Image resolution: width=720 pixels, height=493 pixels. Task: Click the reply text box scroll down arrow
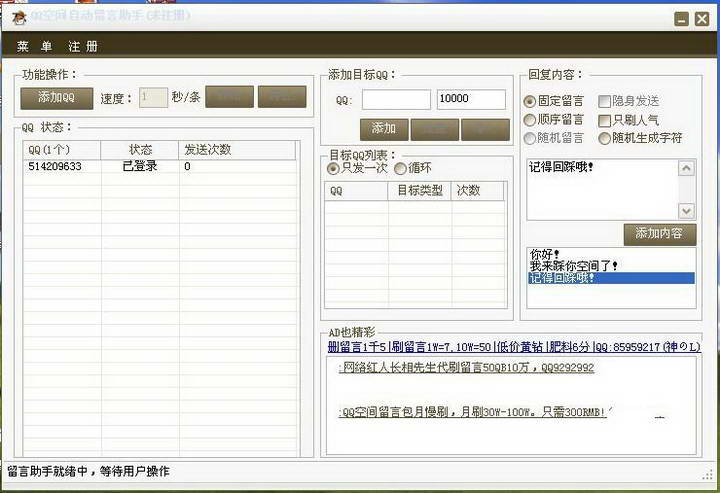click(686, 211)
